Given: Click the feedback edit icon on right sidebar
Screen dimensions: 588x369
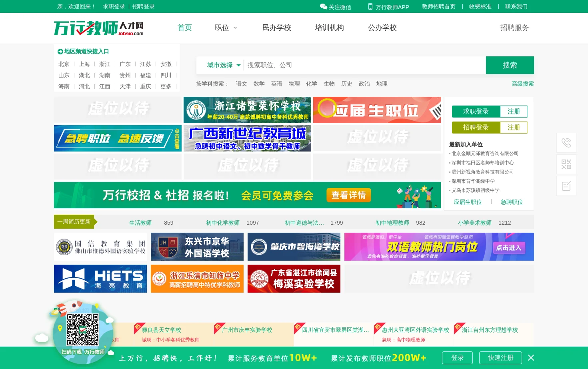Looking at the screenshot, I should (566, 186).
